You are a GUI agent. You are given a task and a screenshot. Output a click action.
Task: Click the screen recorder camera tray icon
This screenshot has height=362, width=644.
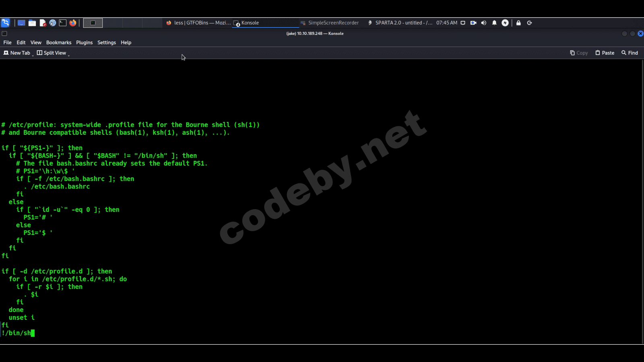click(473, 23)
